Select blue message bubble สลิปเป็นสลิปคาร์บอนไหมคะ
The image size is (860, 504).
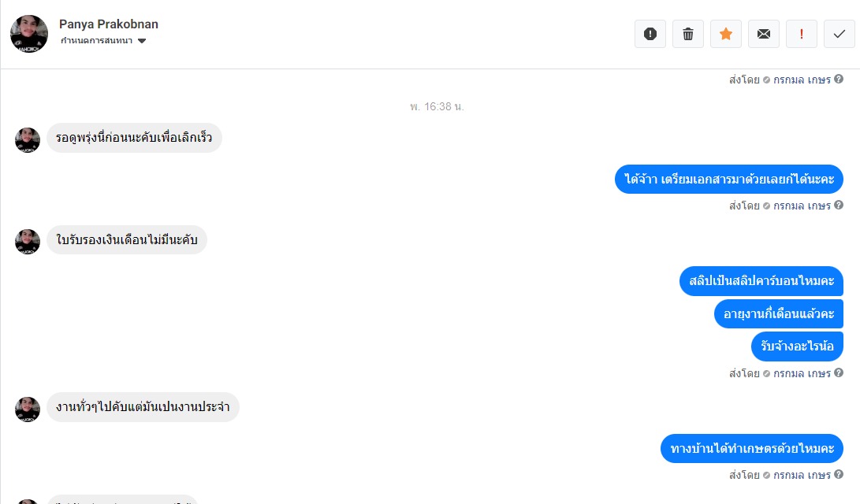coord(761,281)
